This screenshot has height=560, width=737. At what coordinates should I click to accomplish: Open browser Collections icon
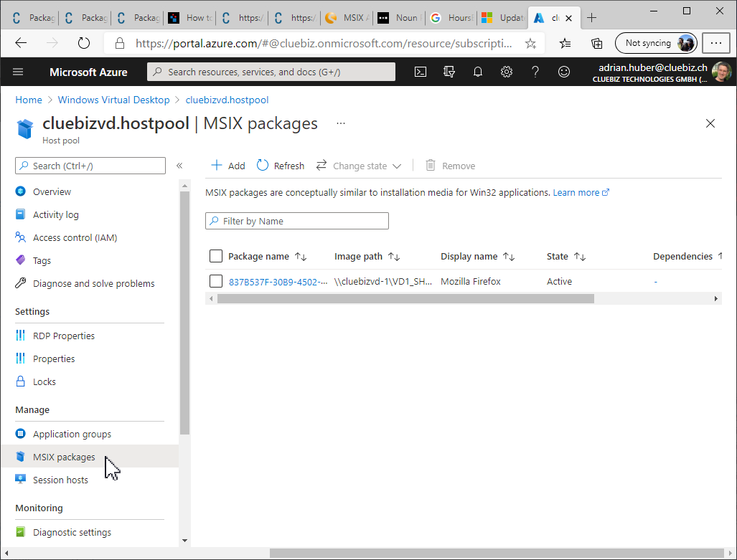pyautogui.click(x=596, y=44)
